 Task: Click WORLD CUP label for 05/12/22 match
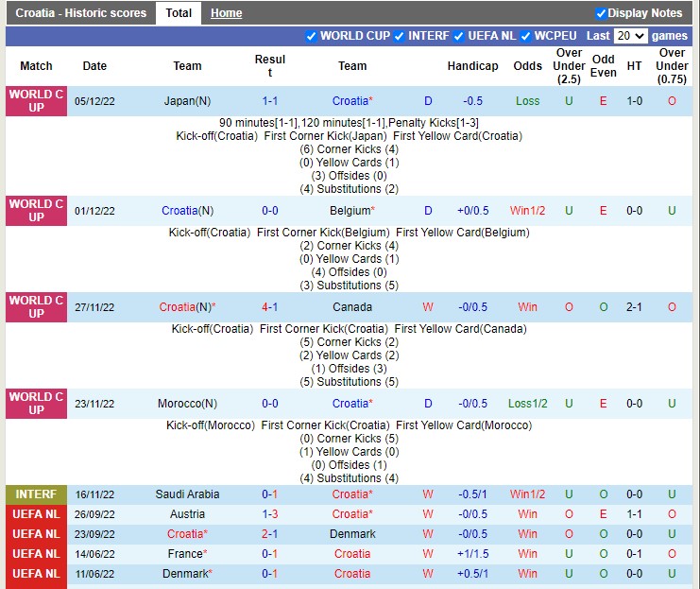coord(36,101)
